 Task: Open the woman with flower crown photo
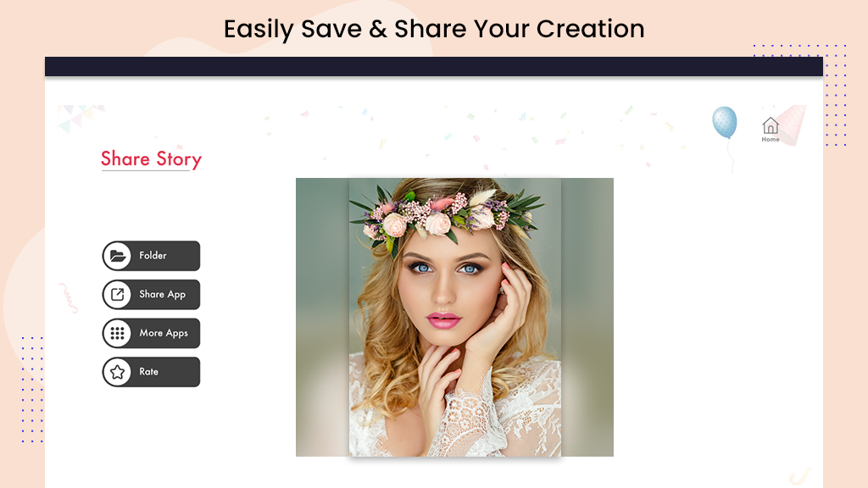(x=455, y=317)
